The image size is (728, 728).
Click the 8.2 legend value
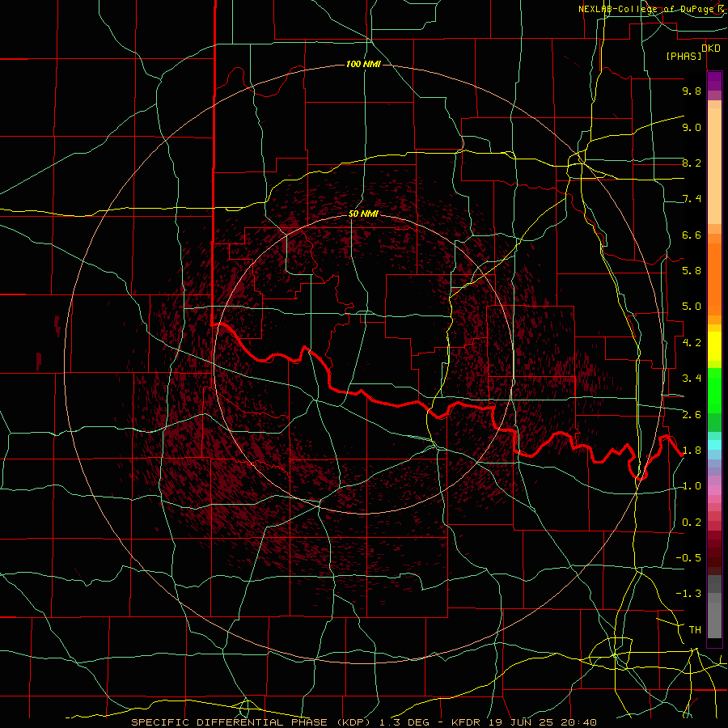pyautogui.click(x=692, y=163)
